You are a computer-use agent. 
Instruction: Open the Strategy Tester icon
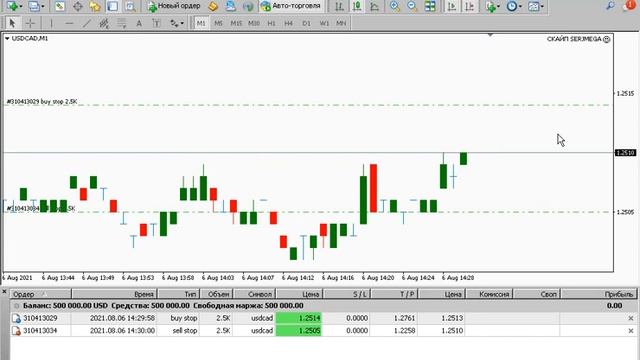[x=130, y=6]
